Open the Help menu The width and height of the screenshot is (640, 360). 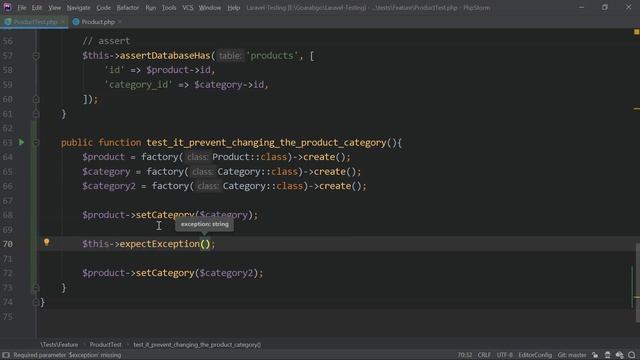pos(233,7)
